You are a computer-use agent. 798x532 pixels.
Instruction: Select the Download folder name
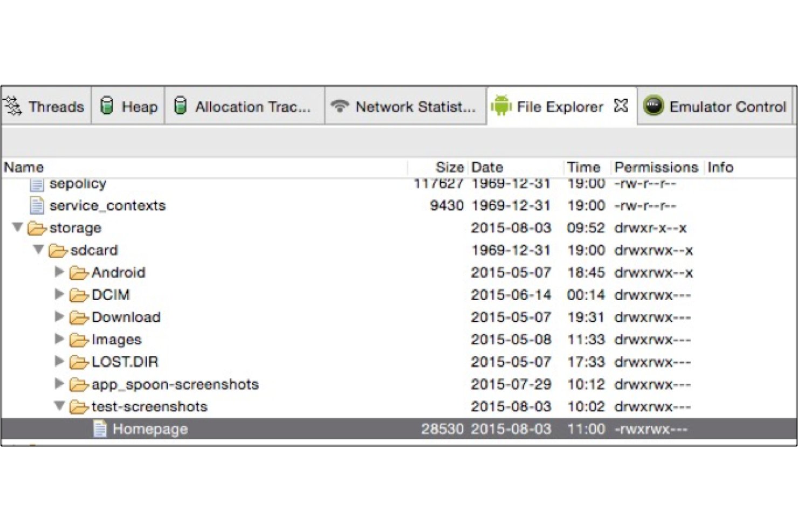pos(126,317)
